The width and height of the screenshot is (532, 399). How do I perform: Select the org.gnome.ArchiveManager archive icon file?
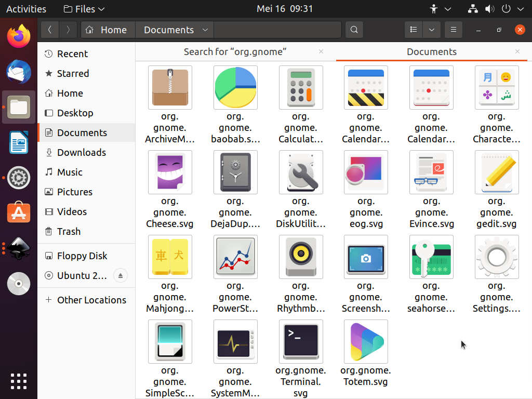tap(170, 87)
